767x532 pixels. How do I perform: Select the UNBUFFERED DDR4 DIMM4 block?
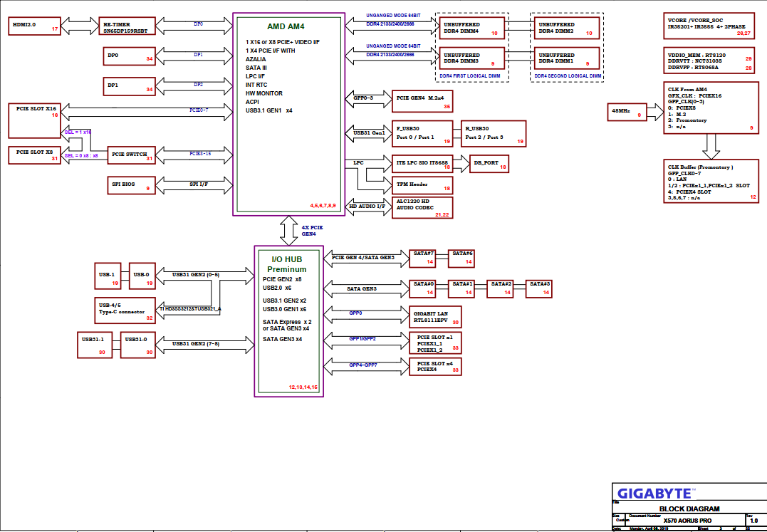472,28
